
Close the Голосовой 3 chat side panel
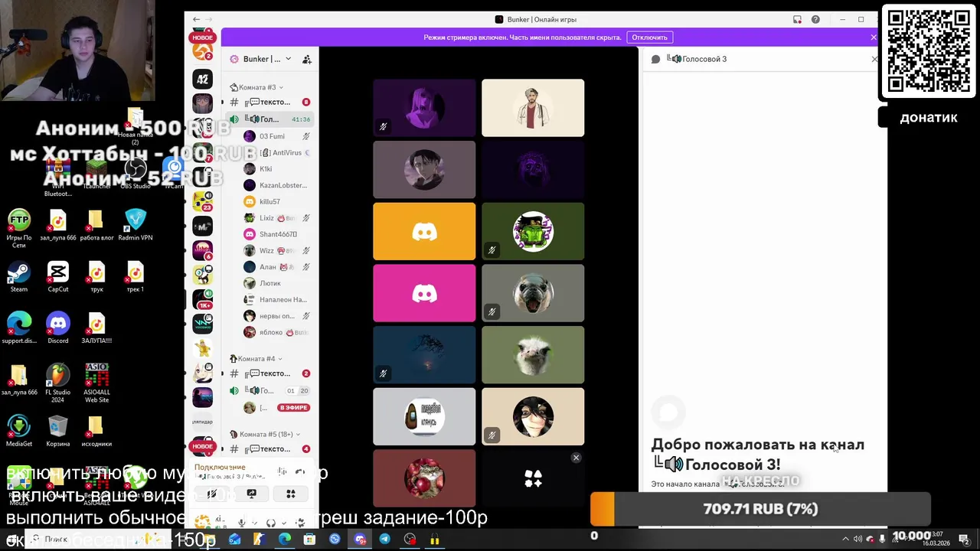(875, 59)
